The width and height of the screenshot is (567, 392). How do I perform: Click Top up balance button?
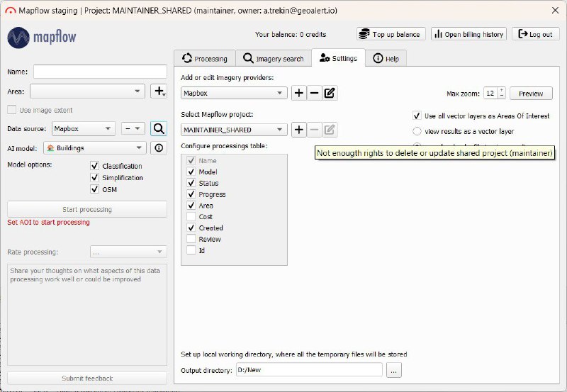click(x=391, y=34)
